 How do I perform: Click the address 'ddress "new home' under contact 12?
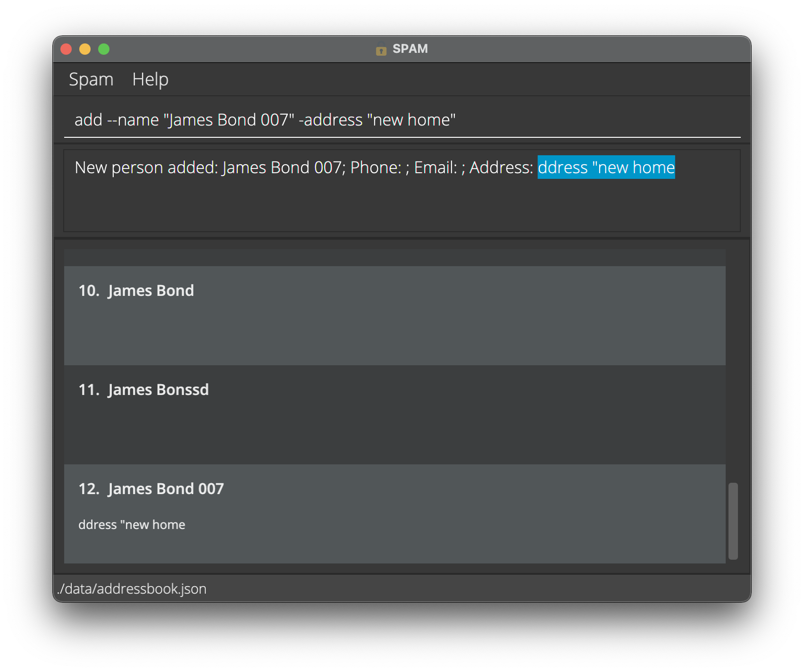coord(132,525)
